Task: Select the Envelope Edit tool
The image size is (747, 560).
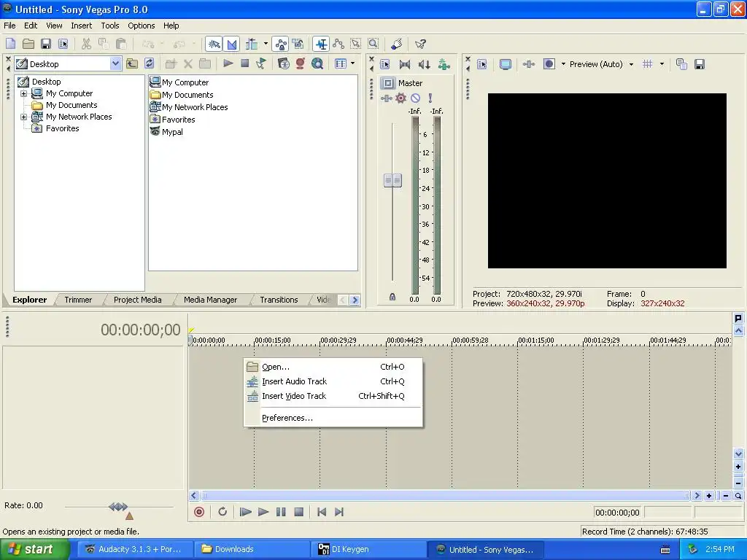Action: point(338,44)
